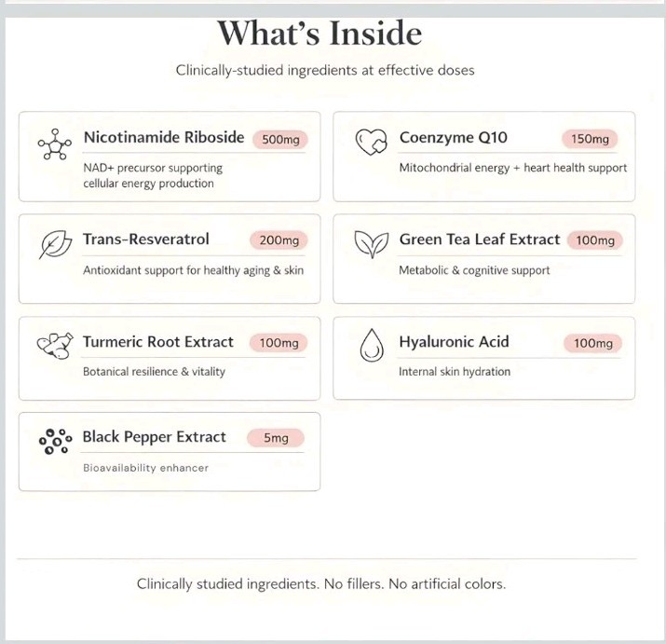Open the Coenzyme Q10 heading
The width and height of the screenshot is (666, 644).
click(x=454, y=137)
